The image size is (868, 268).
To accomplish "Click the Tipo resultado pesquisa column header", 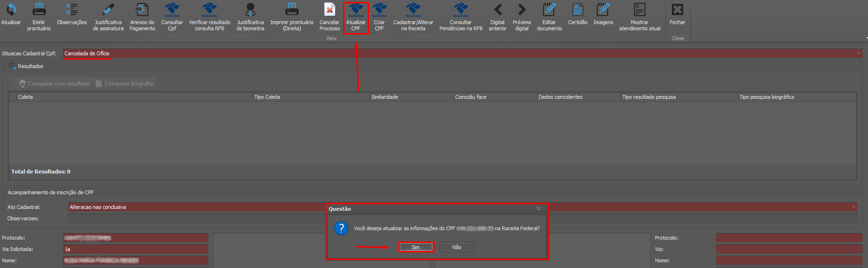I will pyautogui.click(x=679, y=97).
